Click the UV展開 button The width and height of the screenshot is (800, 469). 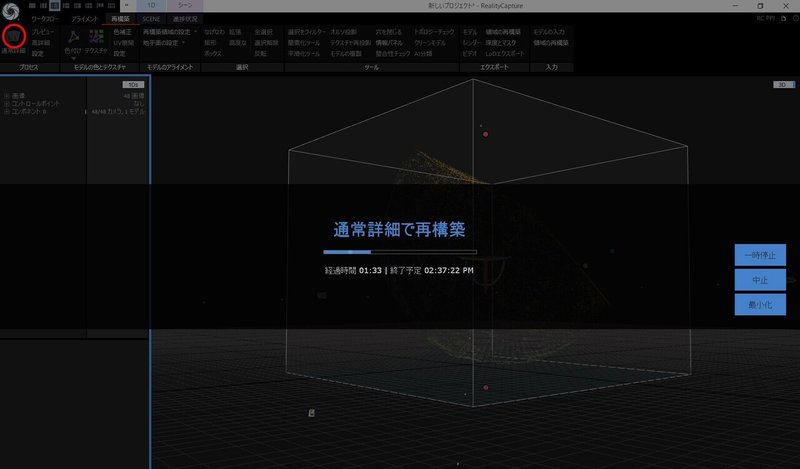click(x=123, y=43)
